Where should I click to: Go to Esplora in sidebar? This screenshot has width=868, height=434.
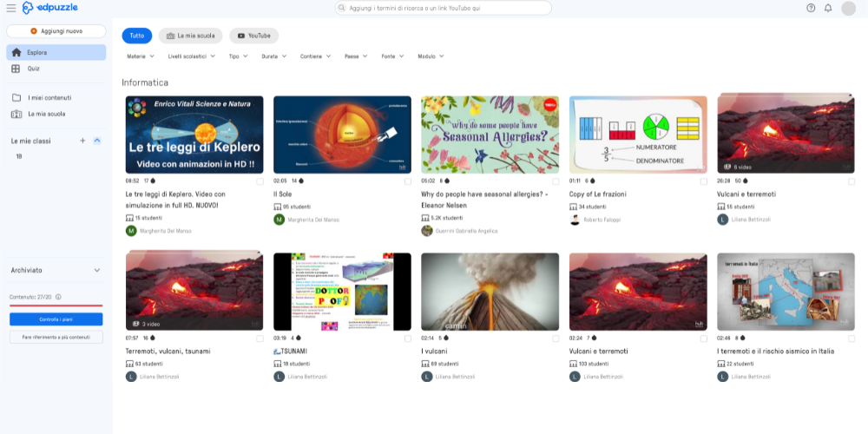click(56, 53)
